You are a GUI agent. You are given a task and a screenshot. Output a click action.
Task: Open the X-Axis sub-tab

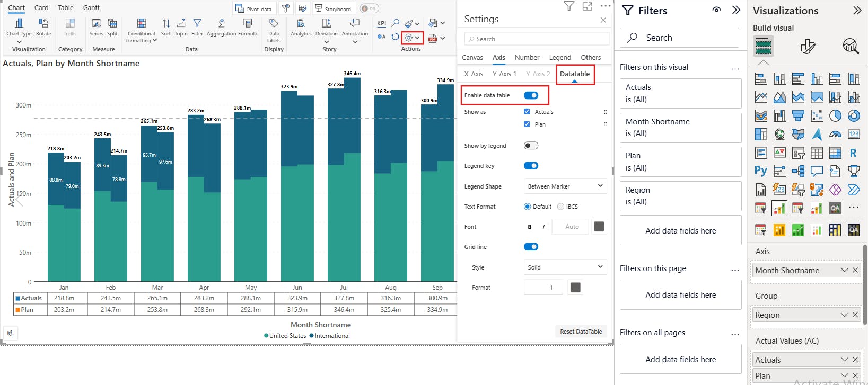click(x=473, y=74)
